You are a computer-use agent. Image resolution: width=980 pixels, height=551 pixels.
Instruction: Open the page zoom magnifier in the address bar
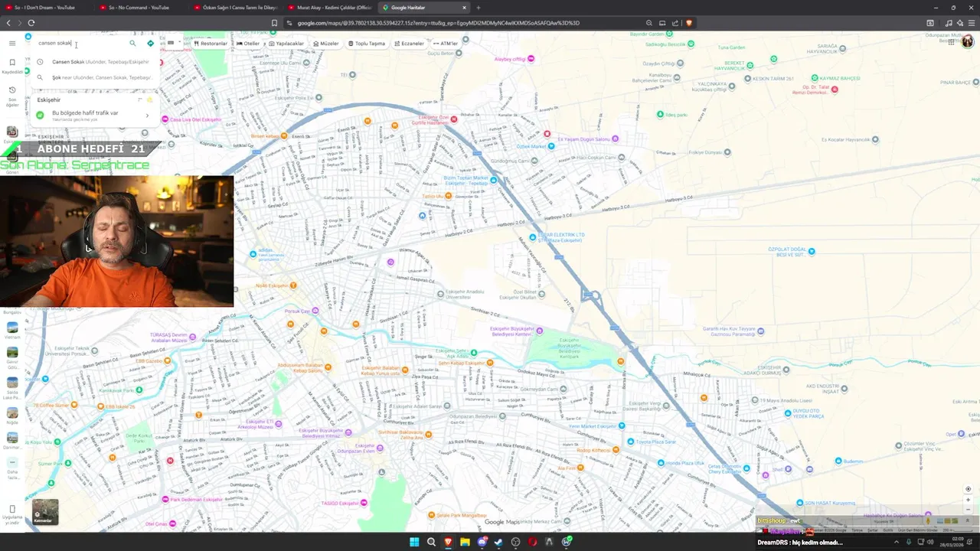(649, 23)
